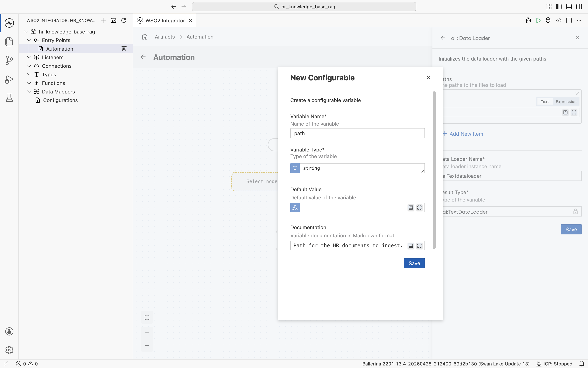
Task: Select the Automation tree item
Action: (76, 49)
